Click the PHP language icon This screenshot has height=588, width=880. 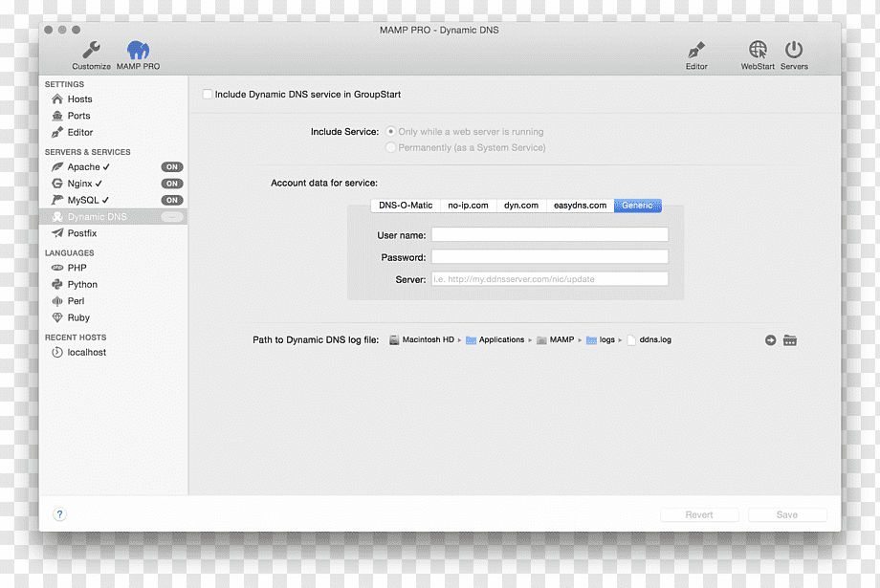pos(57,268)
